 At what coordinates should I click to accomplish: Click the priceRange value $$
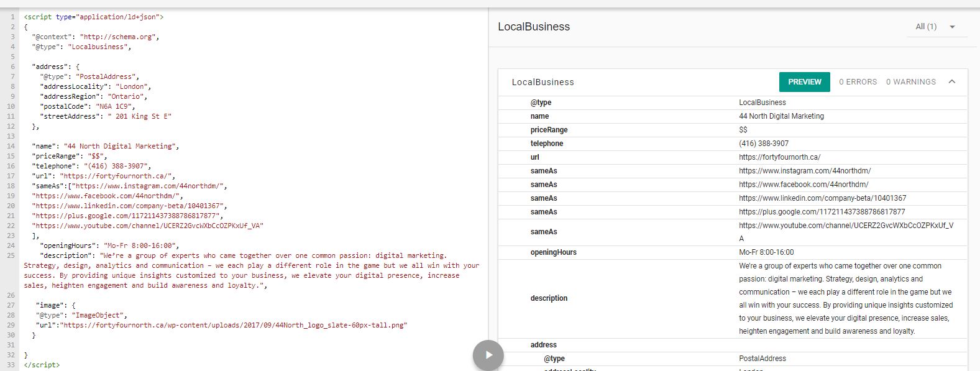tap(743, 130)
